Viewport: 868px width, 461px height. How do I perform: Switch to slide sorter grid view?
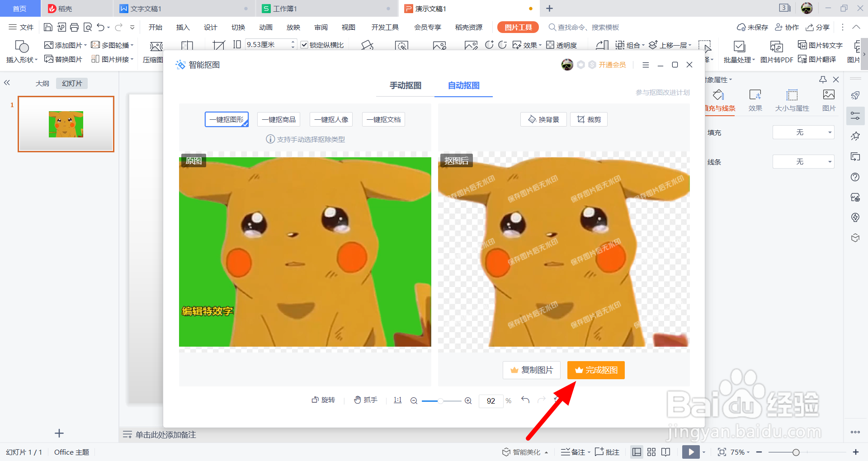tap(651, 452)
